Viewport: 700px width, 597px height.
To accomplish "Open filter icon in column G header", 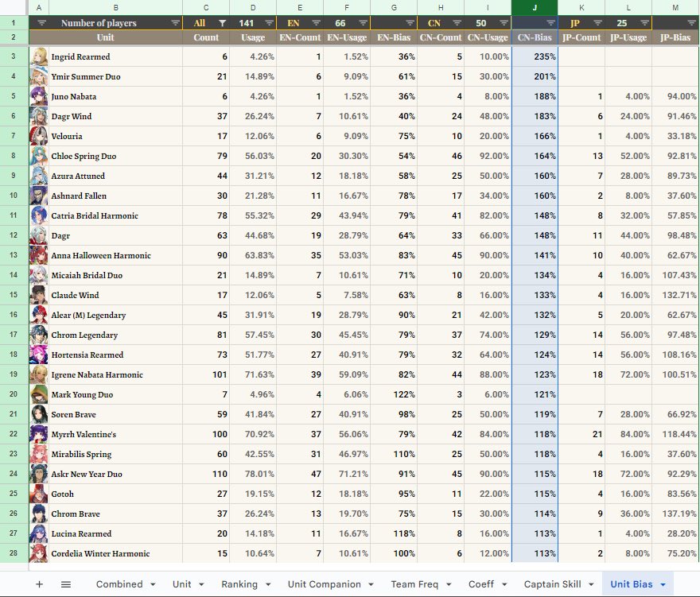I will [x=410, y=23].
